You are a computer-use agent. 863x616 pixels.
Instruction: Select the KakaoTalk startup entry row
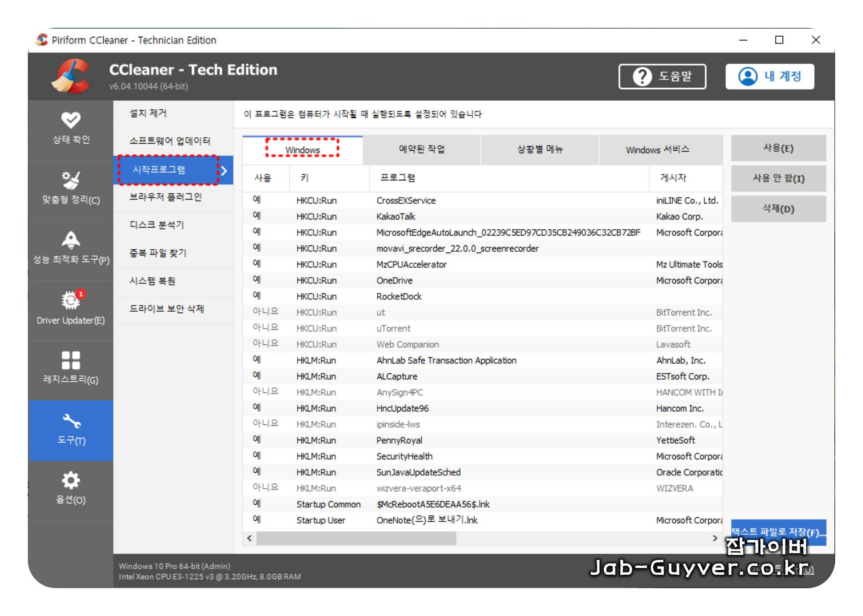pyautogui.click(x=396, y=216)
